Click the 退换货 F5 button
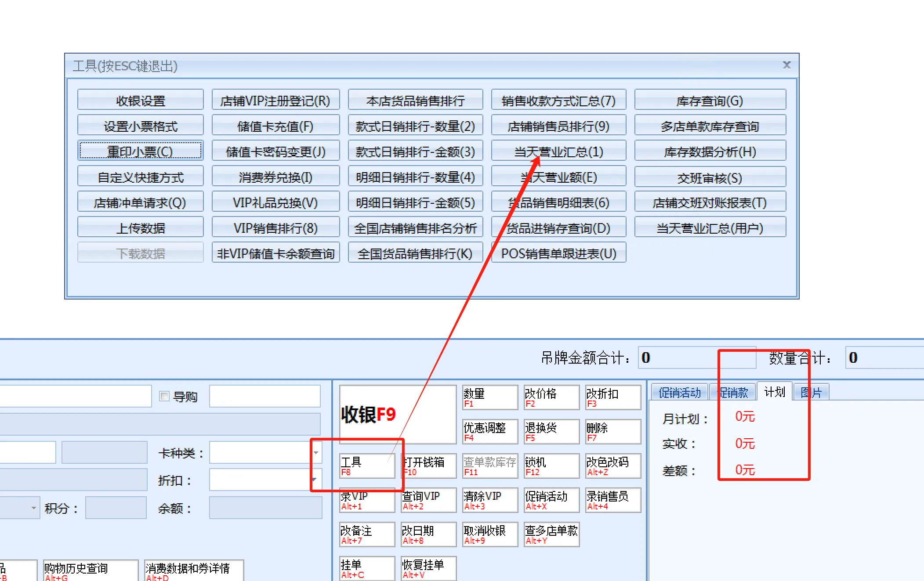 [551, 432]
